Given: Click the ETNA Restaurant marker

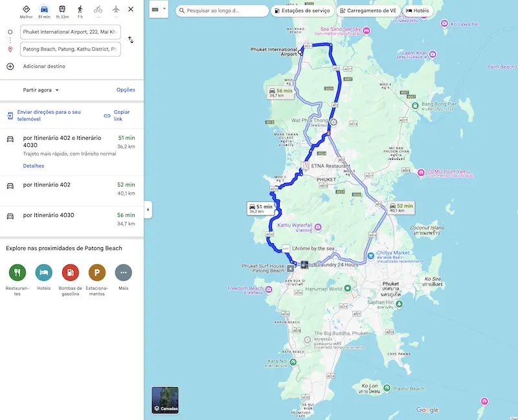Looking at the screenshot, I should 305,166.
